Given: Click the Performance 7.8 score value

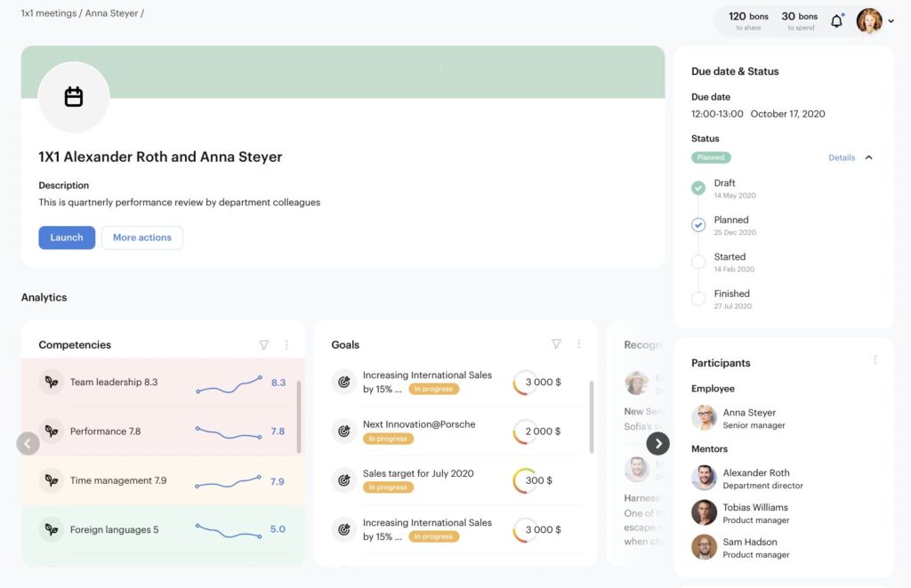Looking at the screenshot, I should (x=278, y=431).
